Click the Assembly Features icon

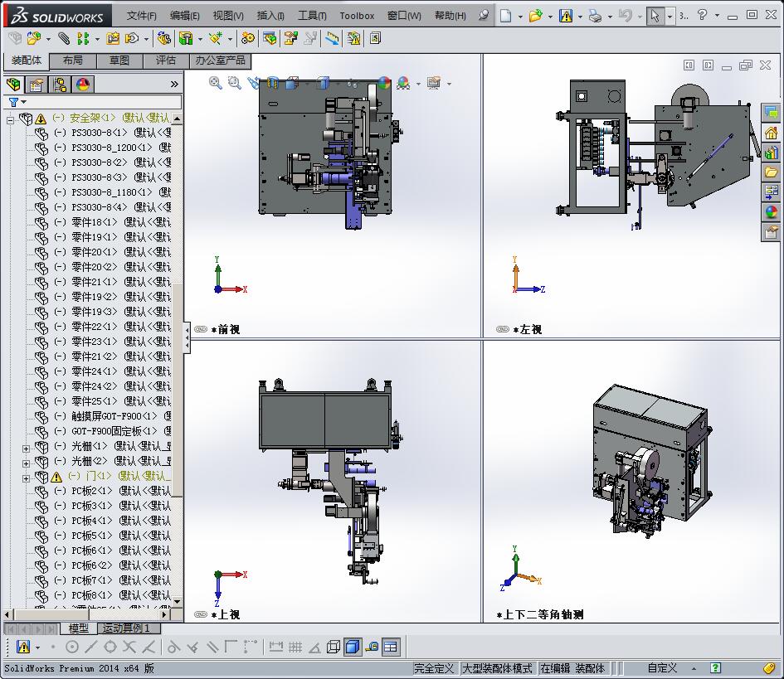(186, 38)
